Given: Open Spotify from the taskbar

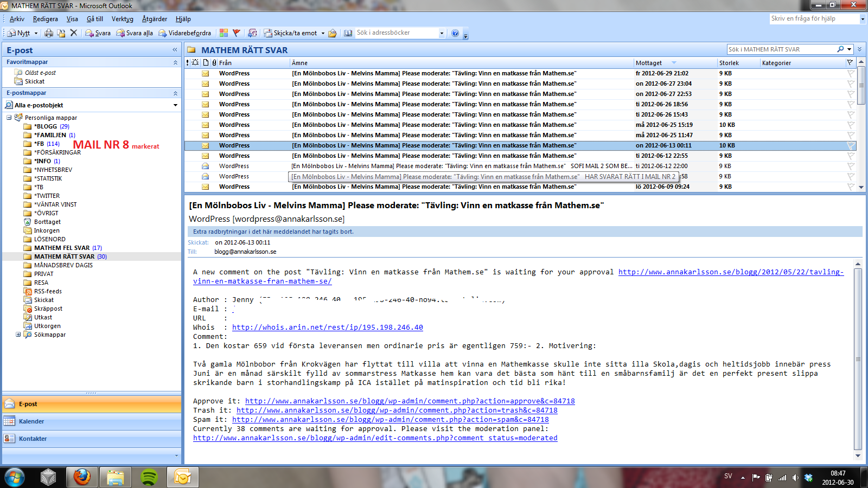Looking at the screenshot, I should (149, 477).
